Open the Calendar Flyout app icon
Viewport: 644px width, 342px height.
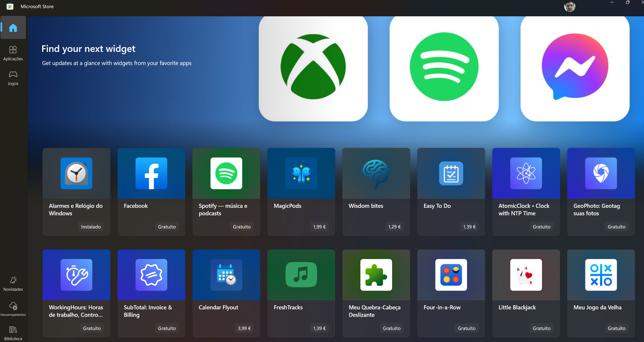[x=226, y=275]
